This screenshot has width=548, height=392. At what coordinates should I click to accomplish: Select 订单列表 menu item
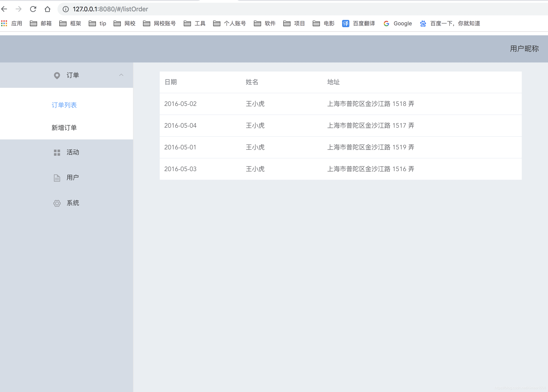[64, 105]
